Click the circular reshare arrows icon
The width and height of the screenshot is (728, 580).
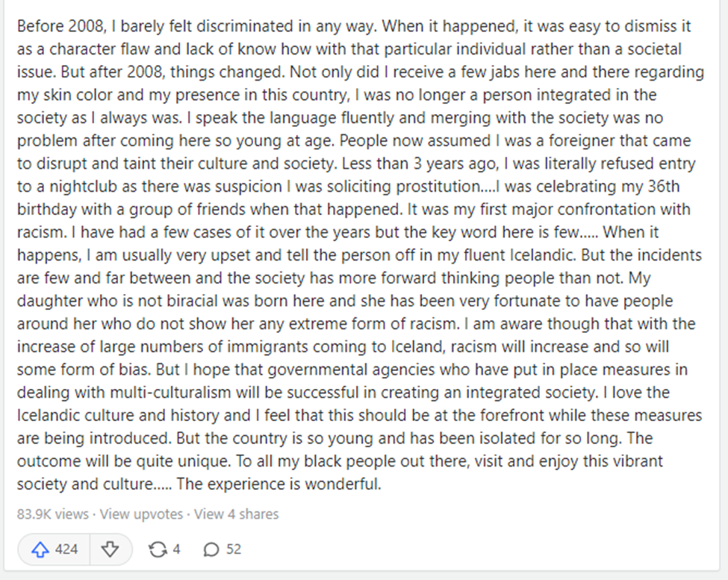pos(158,549)
